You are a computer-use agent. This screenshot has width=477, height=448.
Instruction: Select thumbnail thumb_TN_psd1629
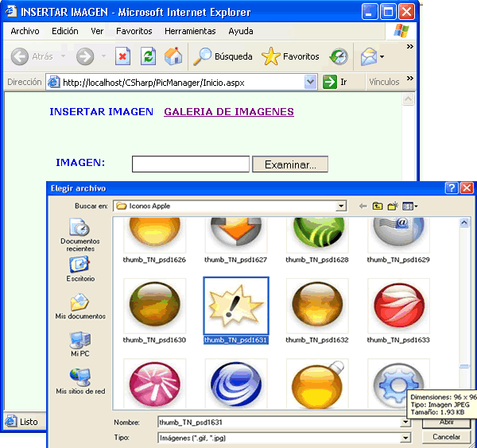(398, 240)
